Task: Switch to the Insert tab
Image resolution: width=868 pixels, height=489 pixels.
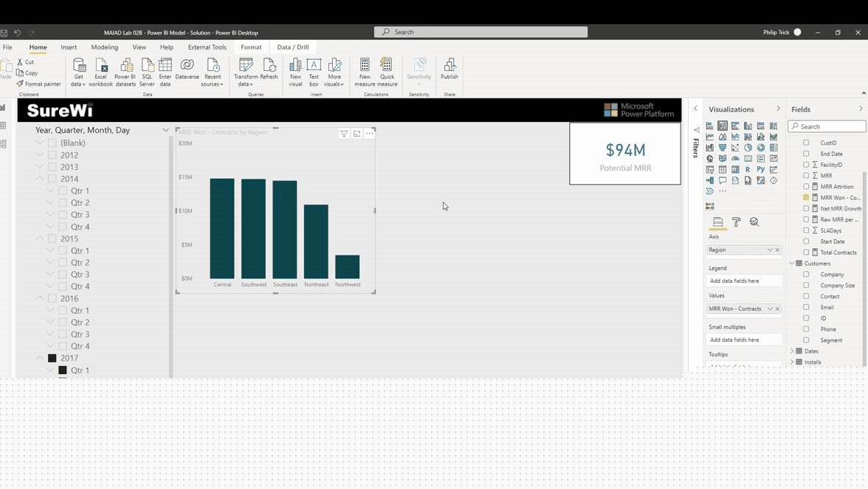Action: [69, 47]
